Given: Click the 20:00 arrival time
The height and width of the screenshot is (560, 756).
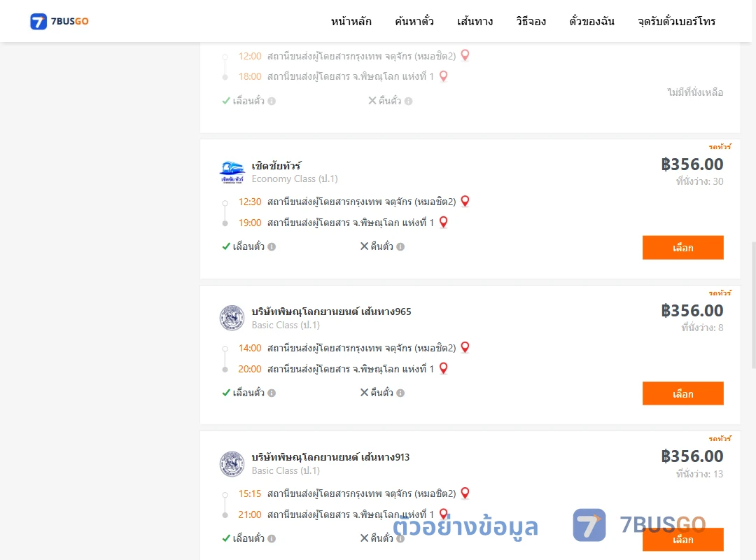Looking at the screenshot, I should (250, 369).
